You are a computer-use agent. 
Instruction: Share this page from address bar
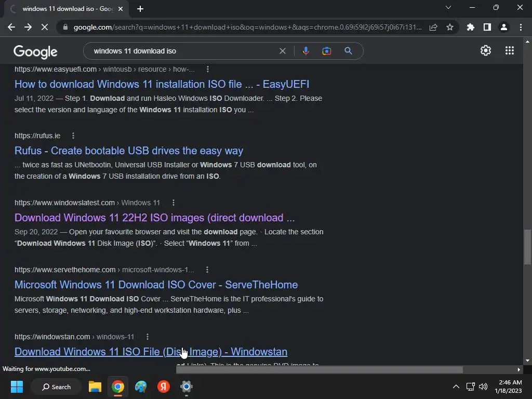(433, 27)
